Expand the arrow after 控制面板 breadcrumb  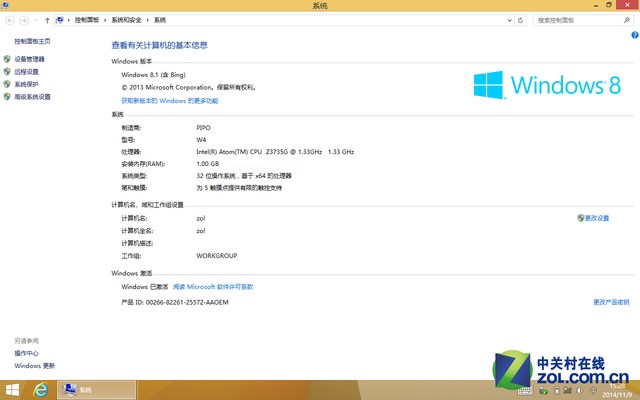pyautogui.click(x=105, y=20)
